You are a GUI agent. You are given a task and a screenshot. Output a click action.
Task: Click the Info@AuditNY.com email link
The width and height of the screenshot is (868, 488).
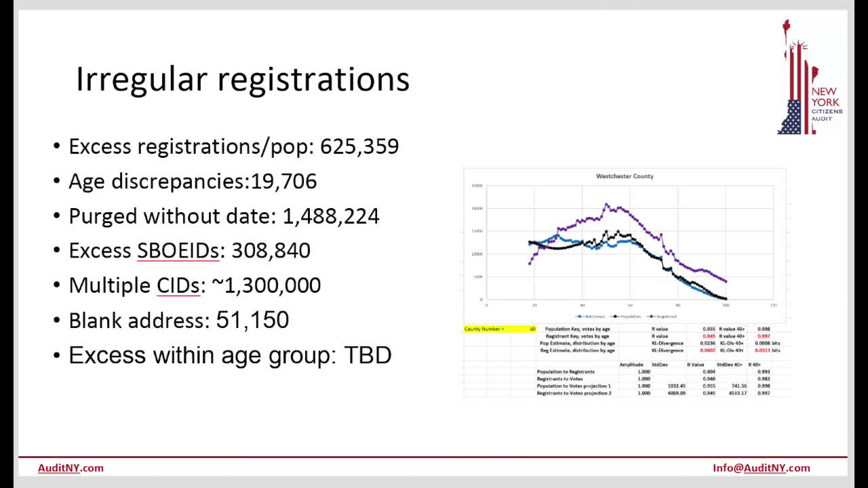click(761, 468)
